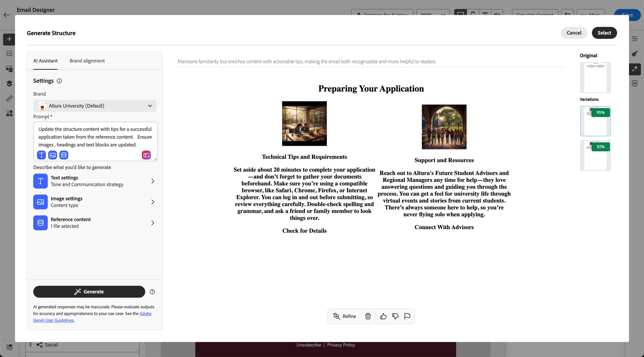Screen dimensions: 644x357
Task: Click the Support and Resources campus image
Action: point(444,127)
